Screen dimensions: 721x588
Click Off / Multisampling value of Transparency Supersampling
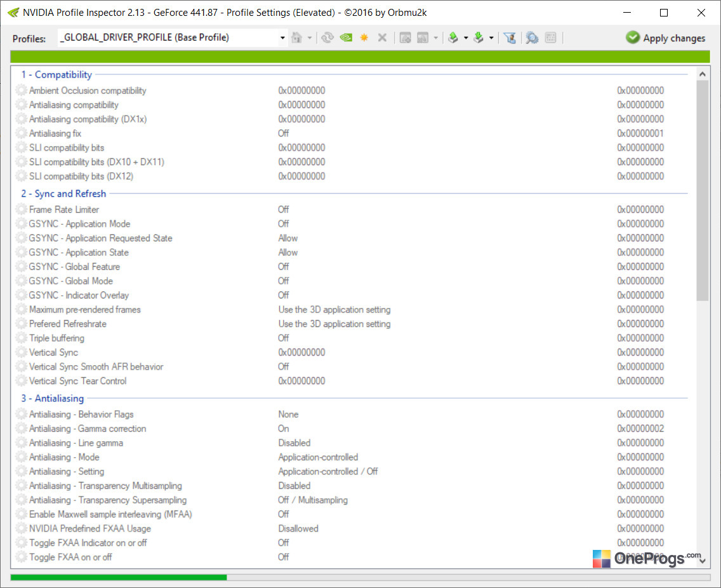click(313, 500)
